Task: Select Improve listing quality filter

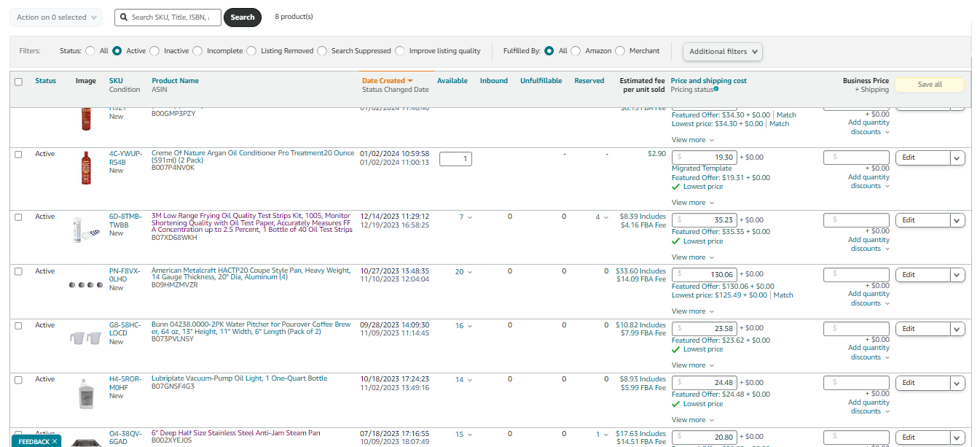Action: pyautogui.click(x=400, y=51)
